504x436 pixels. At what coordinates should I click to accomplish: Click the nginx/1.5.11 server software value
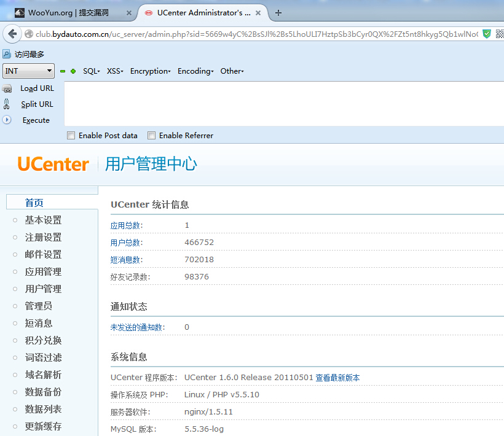[x=208, y=412]
